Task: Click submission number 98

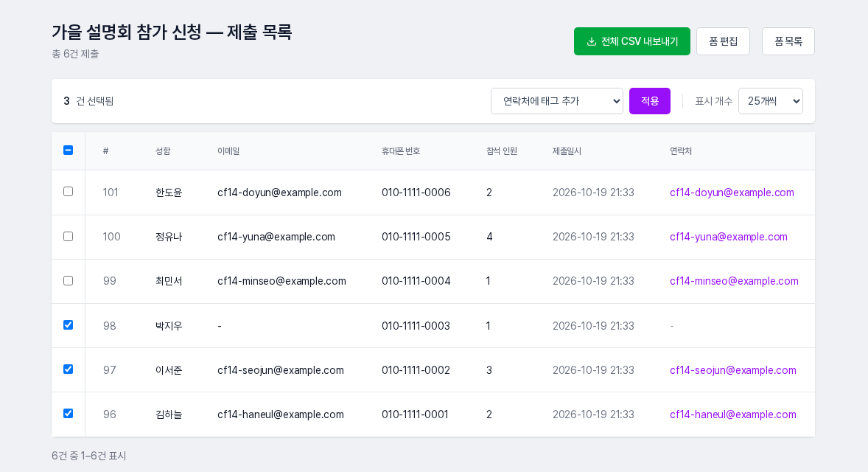Action: pyautogui.click(x=110, y=326)
